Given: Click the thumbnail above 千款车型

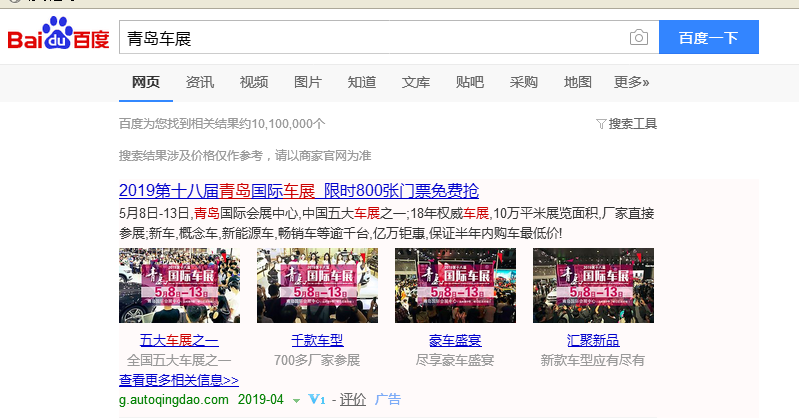Looking at the screenshot, I should [317, 285].
